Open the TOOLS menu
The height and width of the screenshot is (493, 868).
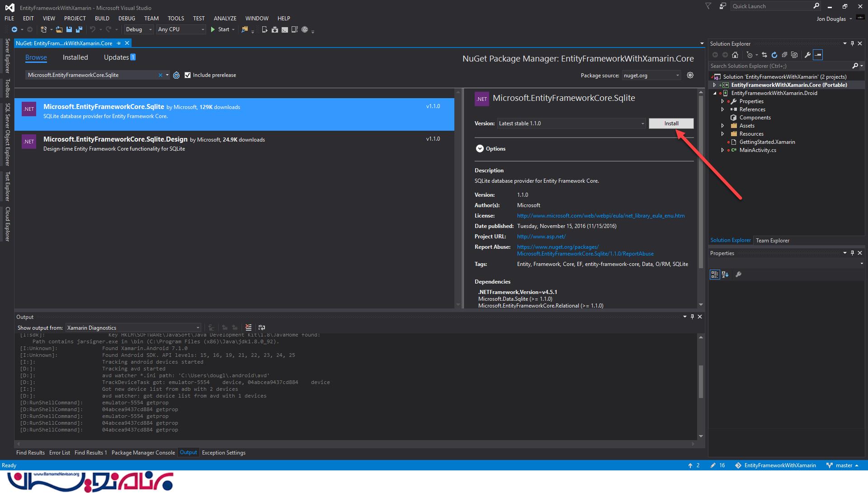click(175, 19)
